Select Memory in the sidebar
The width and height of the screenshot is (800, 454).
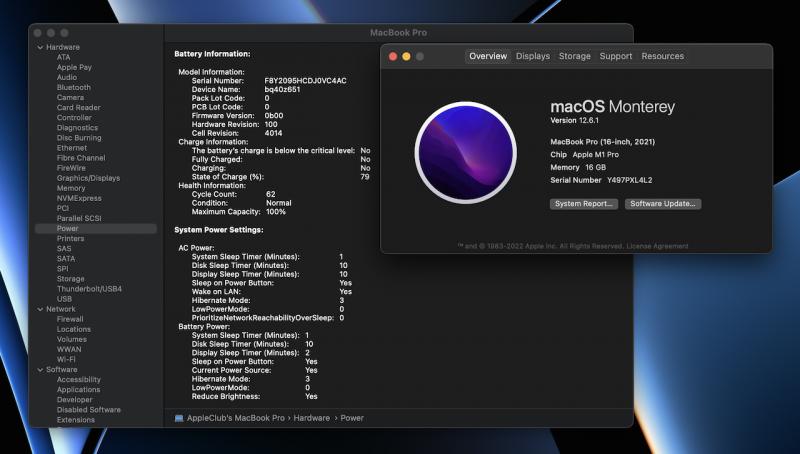pos(71,188)
